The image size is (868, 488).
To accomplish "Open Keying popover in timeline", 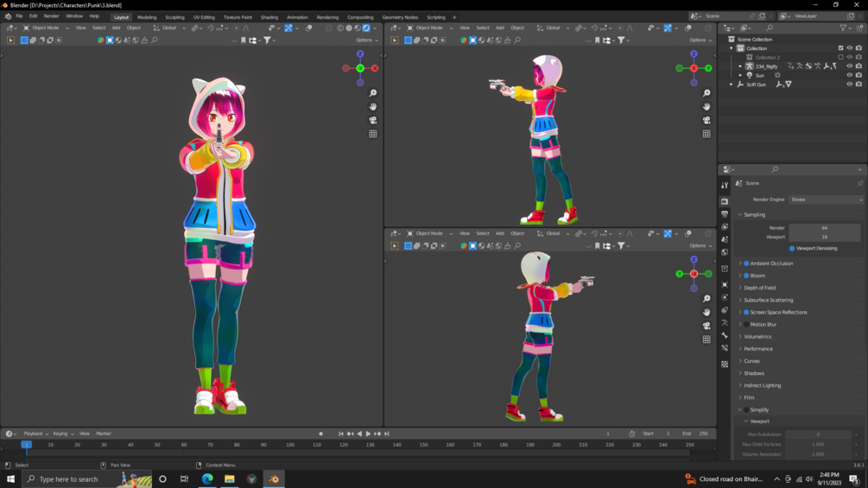I will click(x=62, y=434).
